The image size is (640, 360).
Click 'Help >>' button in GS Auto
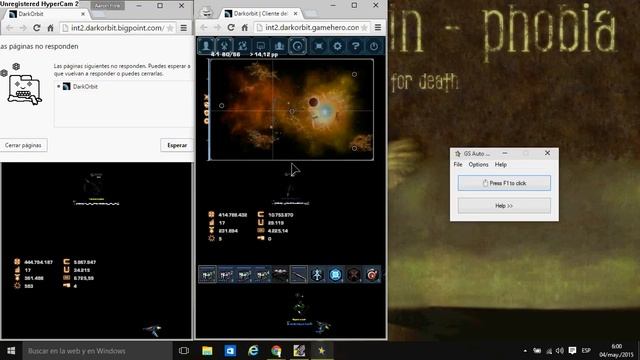(504, 206)
